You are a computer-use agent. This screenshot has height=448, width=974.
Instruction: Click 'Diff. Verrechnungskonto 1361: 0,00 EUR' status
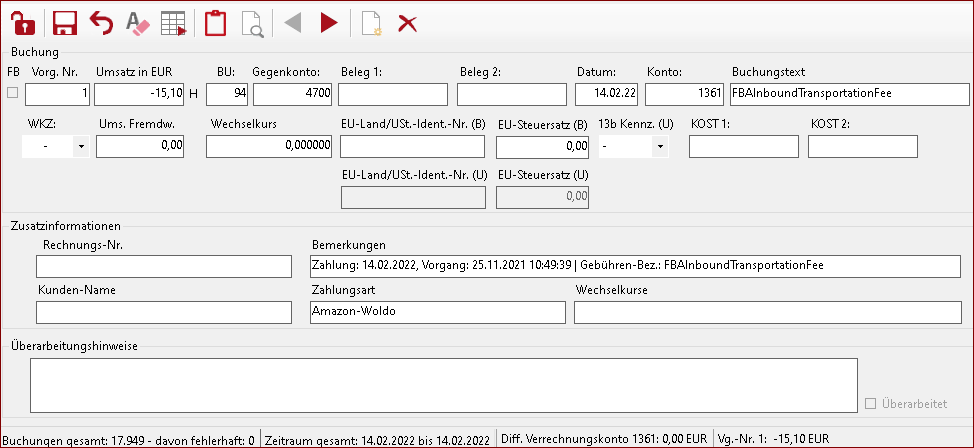(x=605, y=439)
